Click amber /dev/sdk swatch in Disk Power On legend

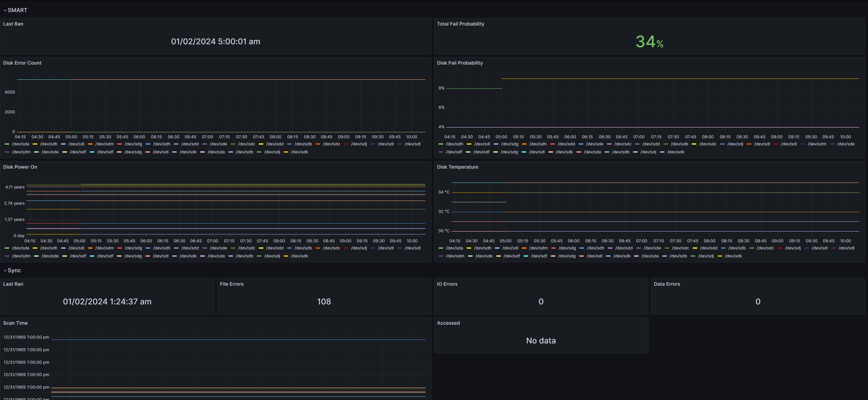point(286,256)
